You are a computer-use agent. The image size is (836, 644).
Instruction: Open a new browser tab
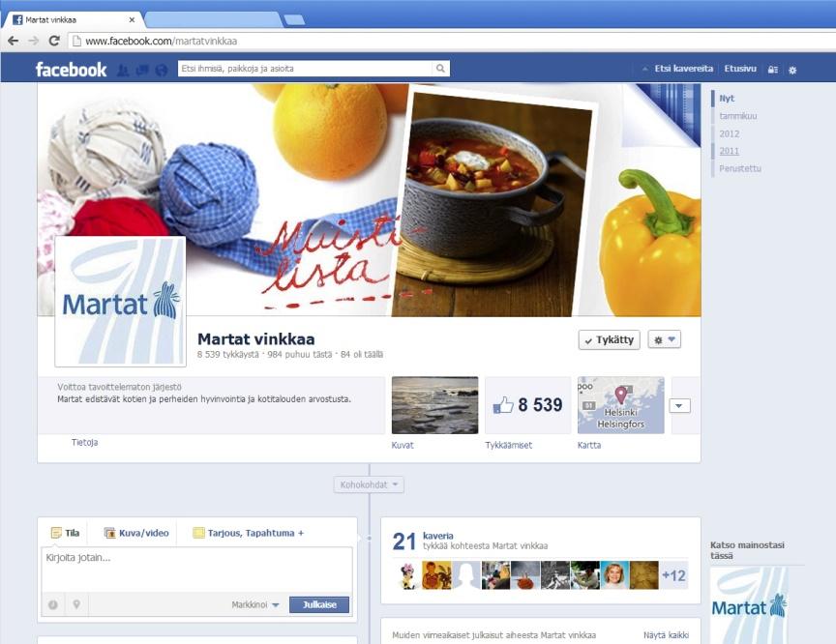294,19
